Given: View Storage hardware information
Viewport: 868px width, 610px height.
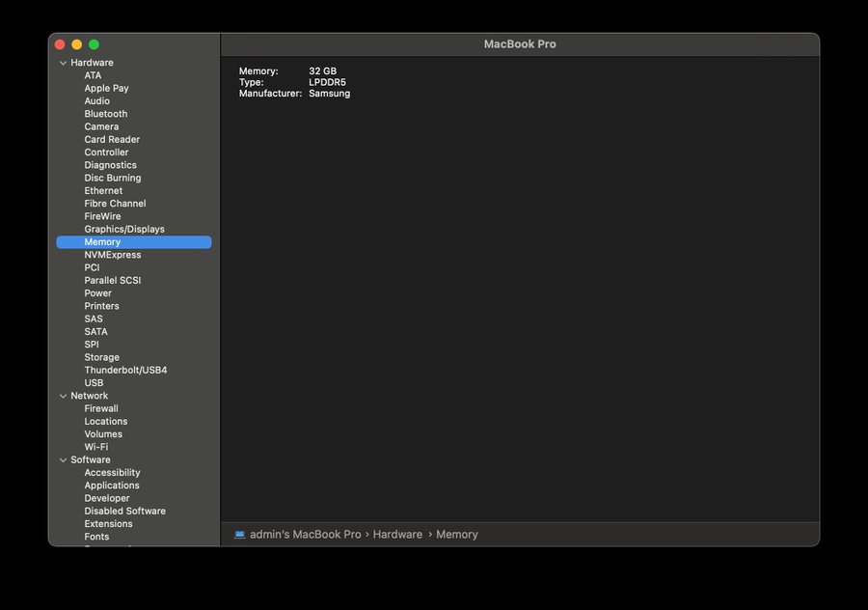Looking at the screenshot, I should tap(102, 357).
